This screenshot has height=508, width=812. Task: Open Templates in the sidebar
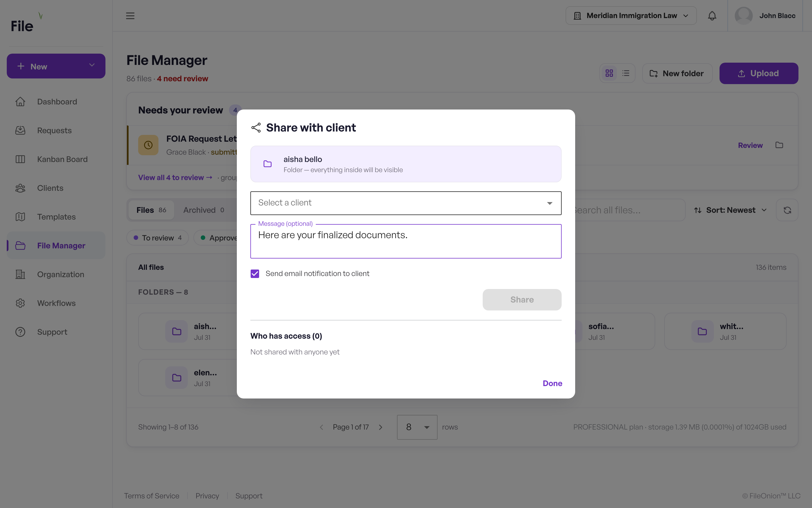(x=56, y=217)
